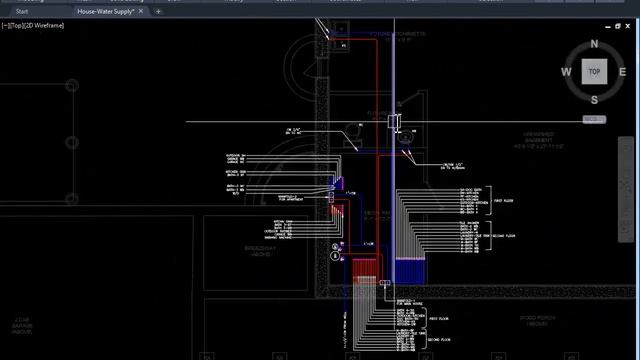Open the [2D Wireframe] visual style menu
This screenshot has width=640, height=360.
(43, 25)
